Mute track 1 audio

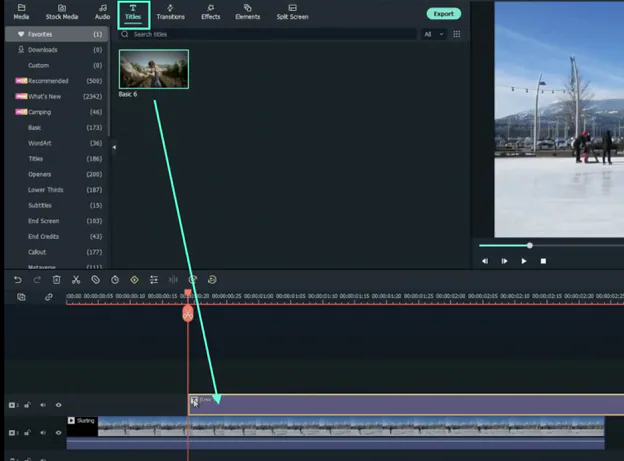pos(43,433)
